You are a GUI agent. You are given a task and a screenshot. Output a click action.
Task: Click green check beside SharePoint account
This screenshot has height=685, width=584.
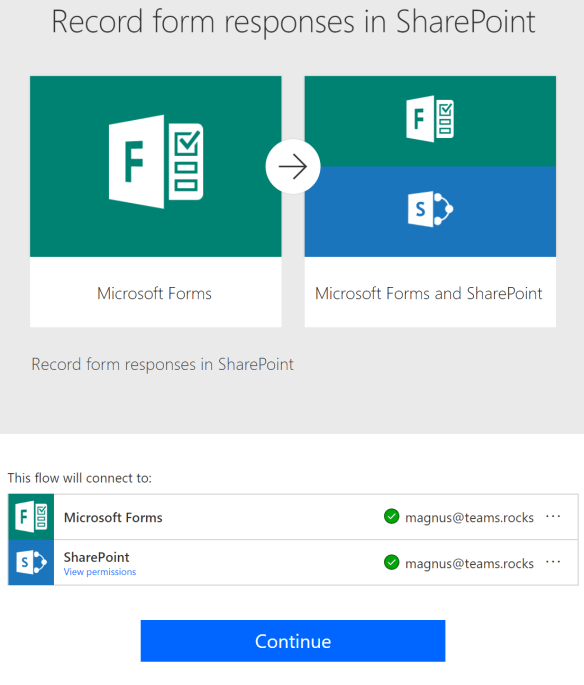pyautogui.click(x=391, y=562)
